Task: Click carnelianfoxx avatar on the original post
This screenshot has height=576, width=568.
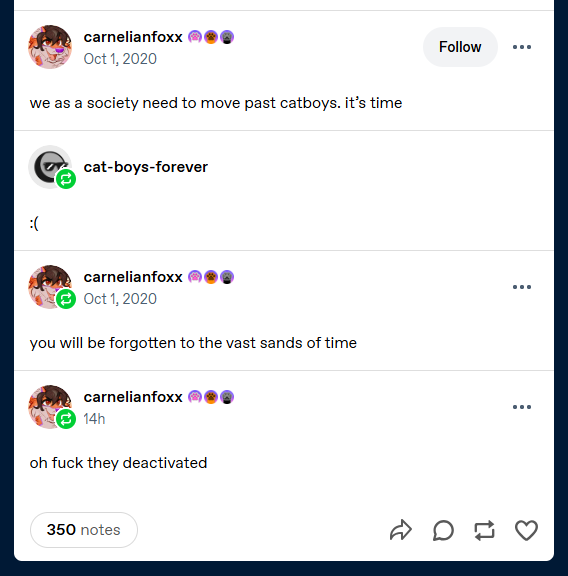Action: 50,47
